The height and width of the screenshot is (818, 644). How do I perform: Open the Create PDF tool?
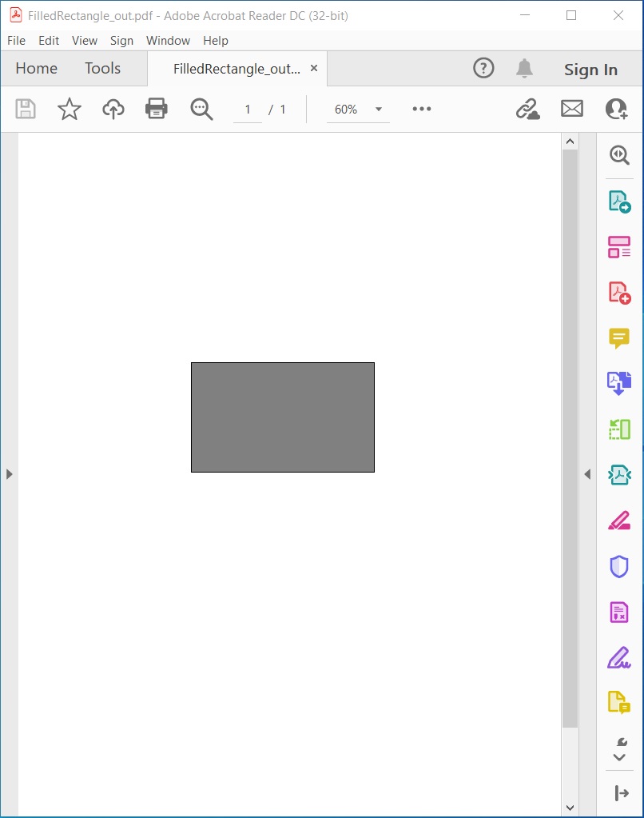619,292
